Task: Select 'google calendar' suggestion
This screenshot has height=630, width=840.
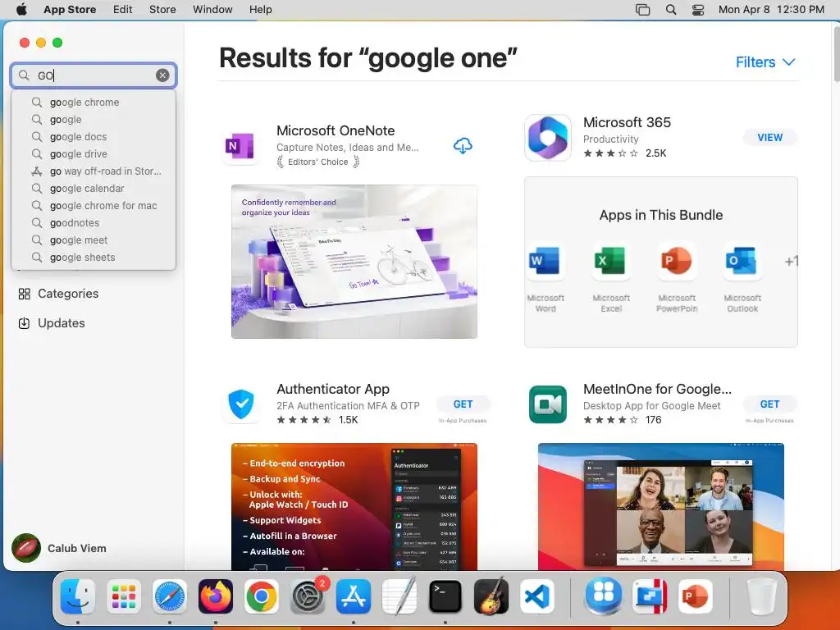Action: (x=94, y=188)
